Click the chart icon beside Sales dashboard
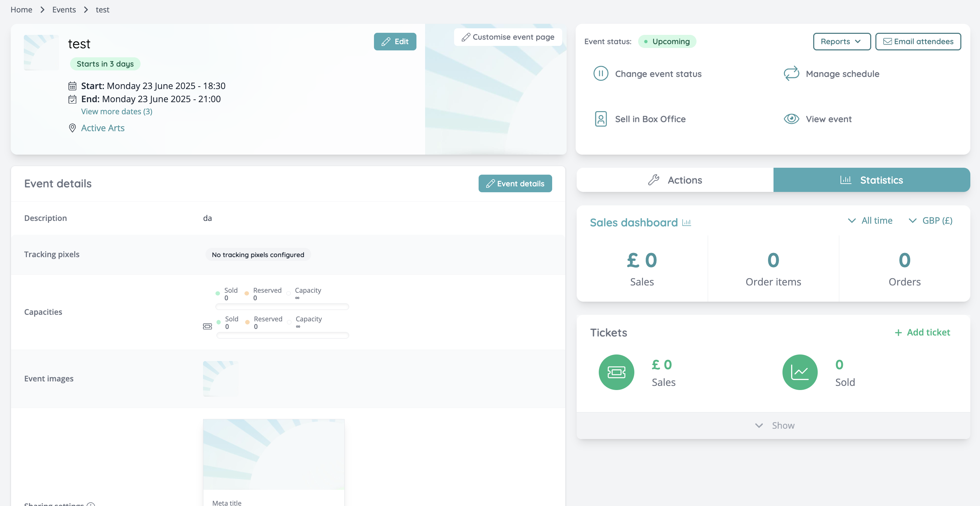 point(687,223)
